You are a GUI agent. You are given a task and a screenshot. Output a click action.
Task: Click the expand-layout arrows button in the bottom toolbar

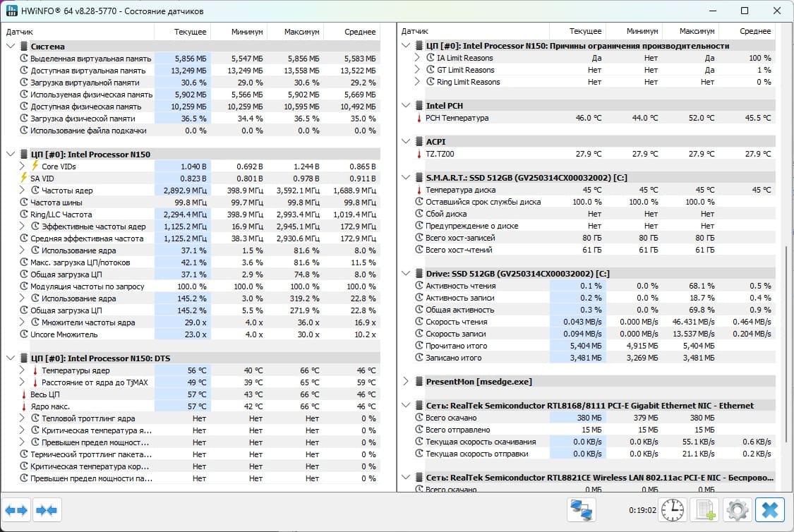point(16,510)
